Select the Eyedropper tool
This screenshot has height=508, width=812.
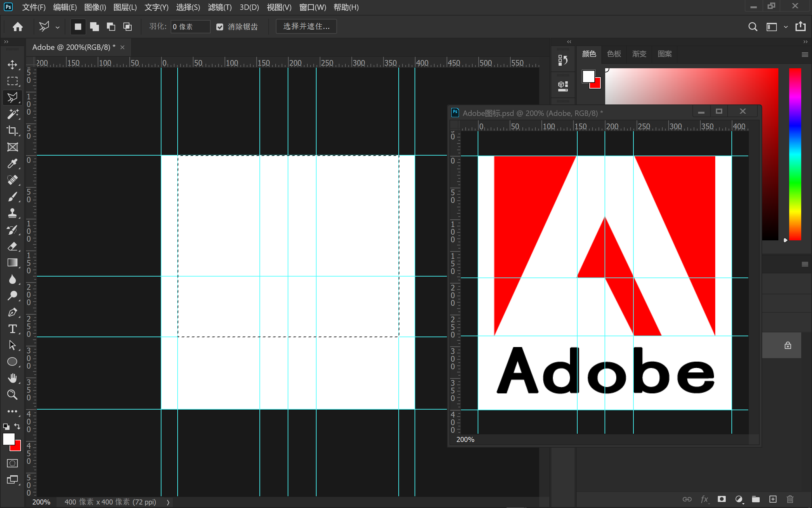12,164
